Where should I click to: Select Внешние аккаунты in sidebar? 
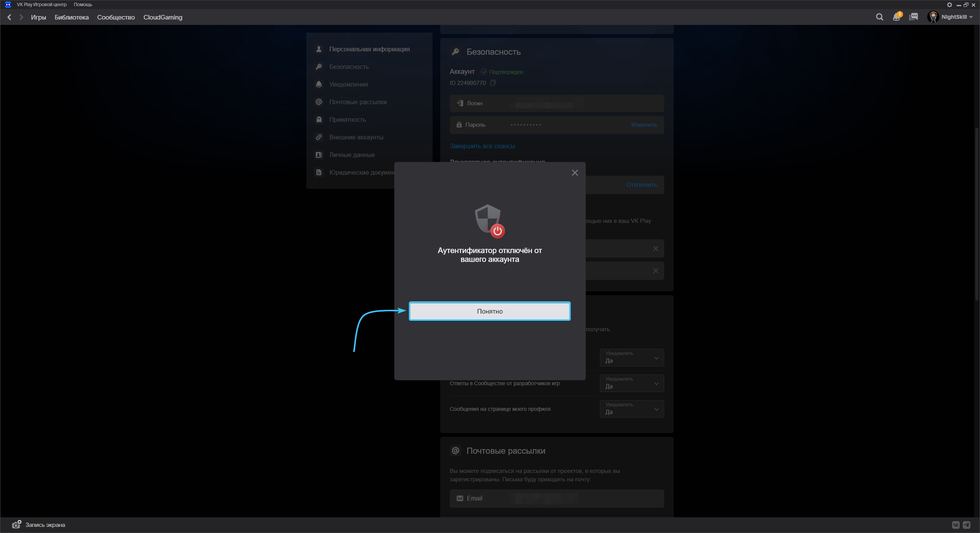356,137
